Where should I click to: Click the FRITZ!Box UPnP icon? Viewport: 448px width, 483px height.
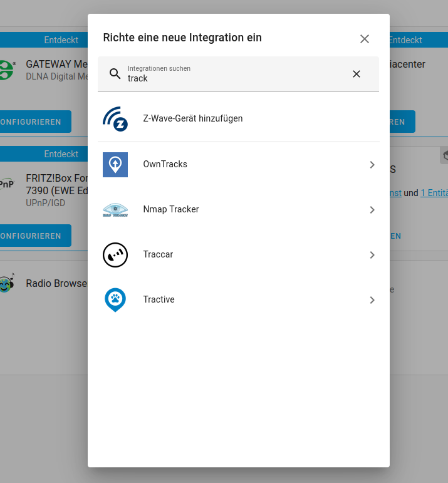[x=6, y=184]
